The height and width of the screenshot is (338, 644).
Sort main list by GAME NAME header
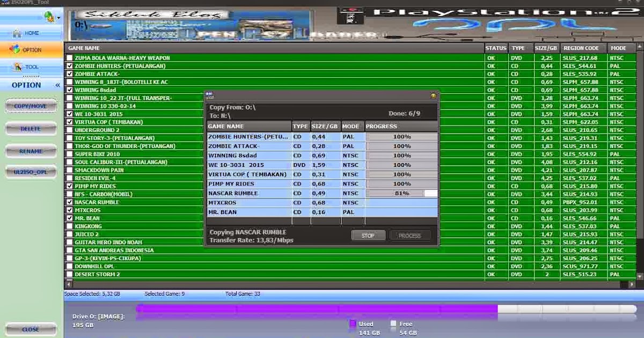click(x=274, y=48)
